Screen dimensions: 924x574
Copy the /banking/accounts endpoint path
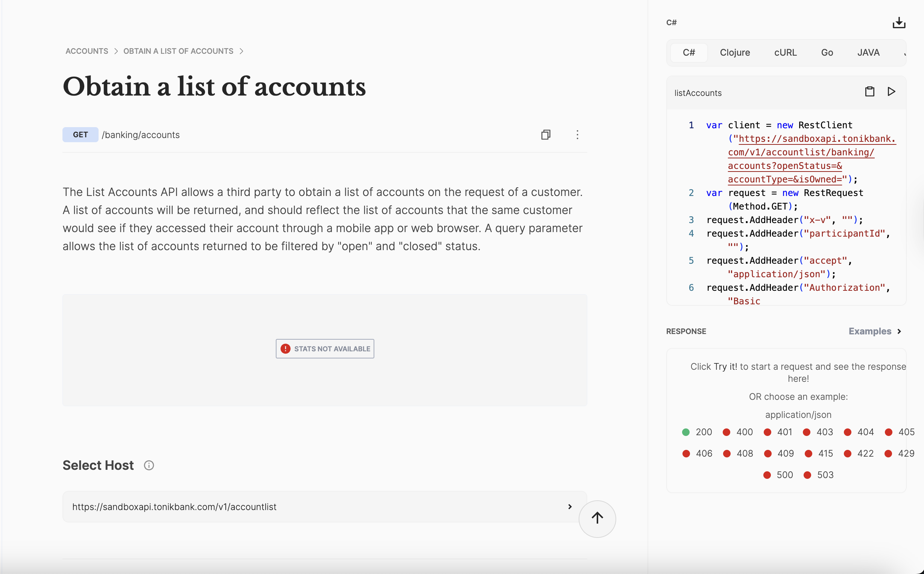point(546,135)
